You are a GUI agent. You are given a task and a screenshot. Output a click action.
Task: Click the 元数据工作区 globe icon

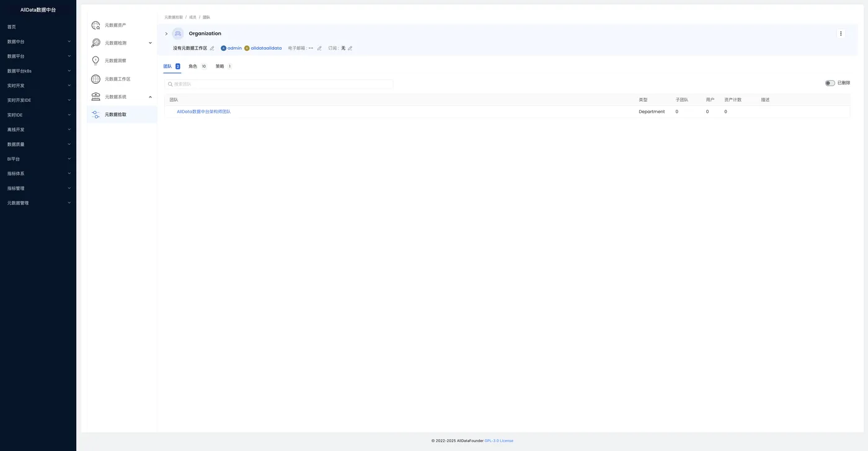(x=95, y=79)
